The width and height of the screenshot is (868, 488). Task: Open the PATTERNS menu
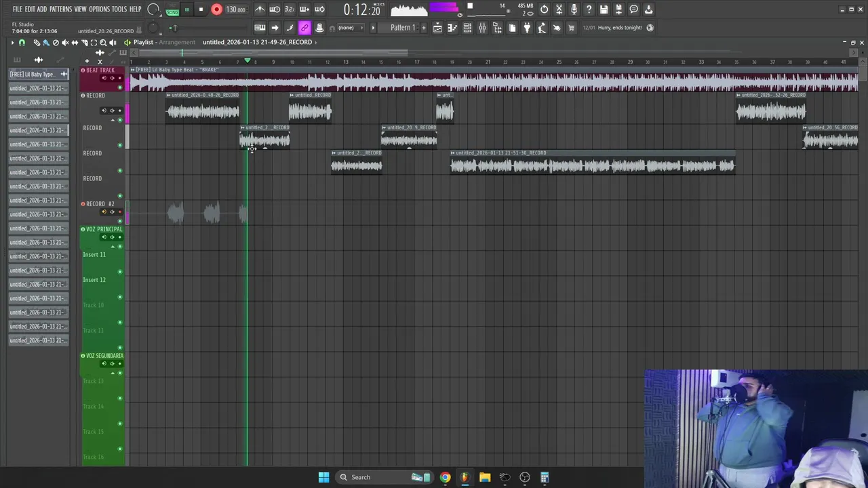pyautogui.click(x=60, y=9)
